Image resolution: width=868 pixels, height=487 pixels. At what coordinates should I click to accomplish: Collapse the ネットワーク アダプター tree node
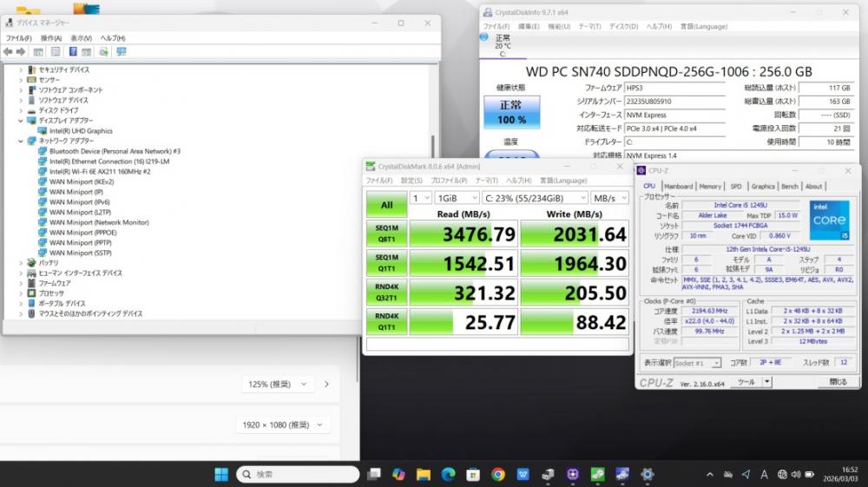click(21, 141)
